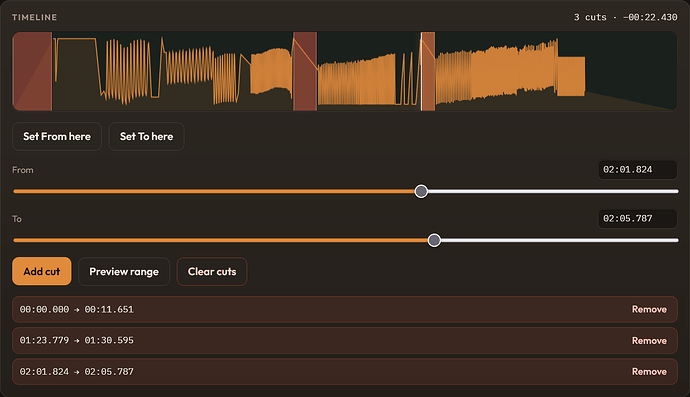Select the middle red cut region on waveform
The width and height of the screenshot is (690, 397).
pyautogui.click(x=305, y=71)
